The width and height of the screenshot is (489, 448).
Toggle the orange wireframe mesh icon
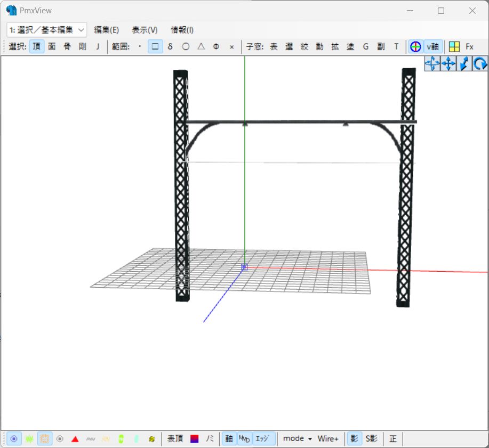tap(45, 439)
